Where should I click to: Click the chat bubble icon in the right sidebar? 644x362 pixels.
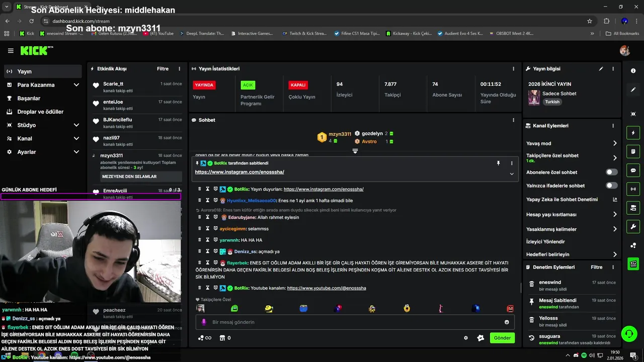pos(633,170)
